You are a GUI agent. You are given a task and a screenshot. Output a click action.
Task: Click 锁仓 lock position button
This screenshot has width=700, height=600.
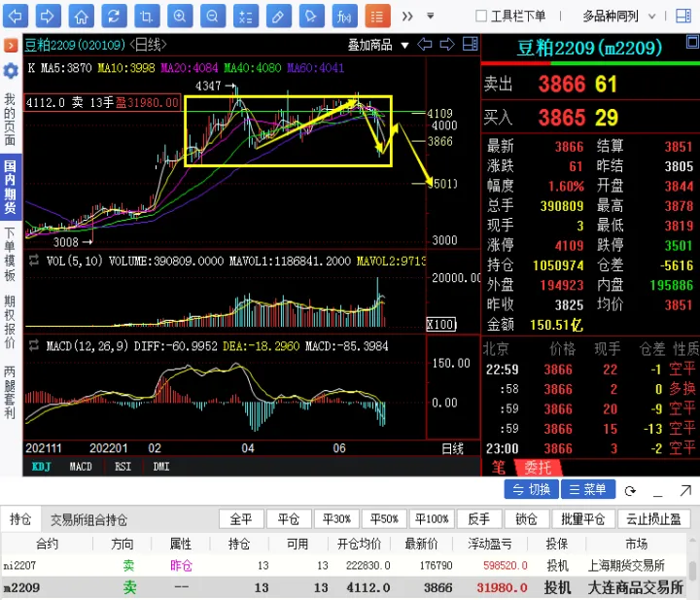(527, 519)
